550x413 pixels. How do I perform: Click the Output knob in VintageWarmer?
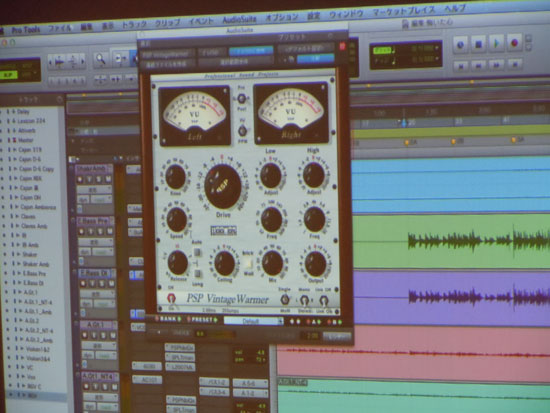point(315,264)
